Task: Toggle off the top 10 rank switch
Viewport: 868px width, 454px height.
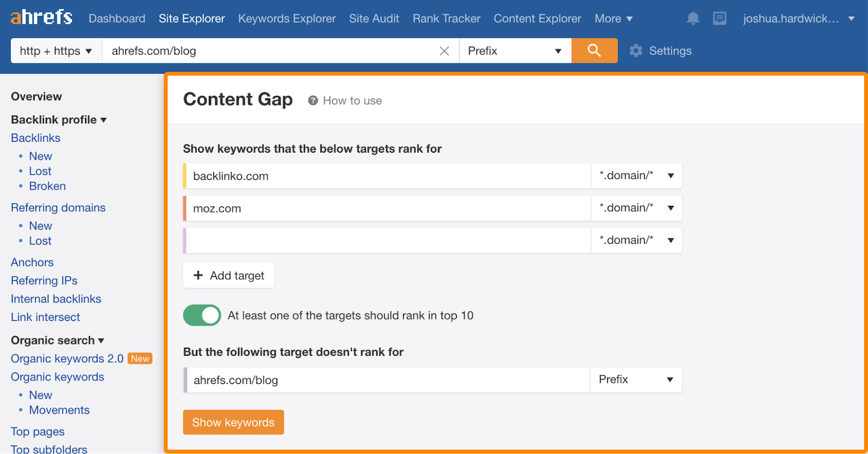Action: tap(202, 315)
